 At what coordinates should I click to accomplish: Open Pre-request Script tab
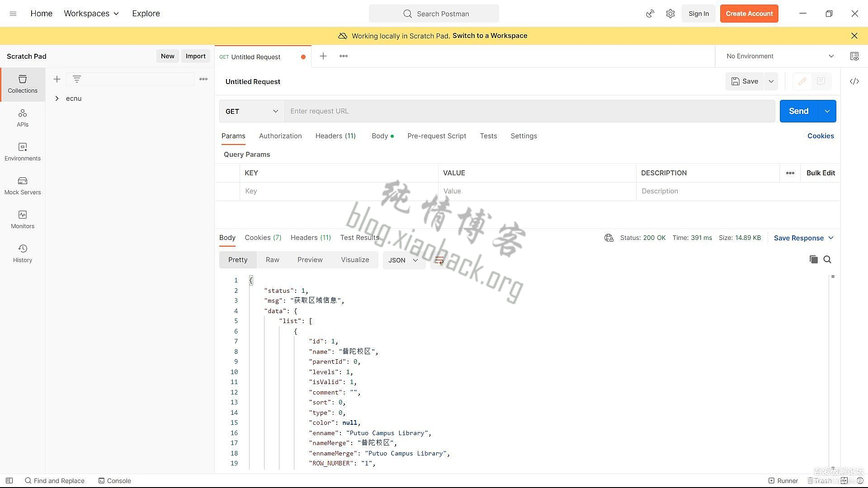click(437, 136)
